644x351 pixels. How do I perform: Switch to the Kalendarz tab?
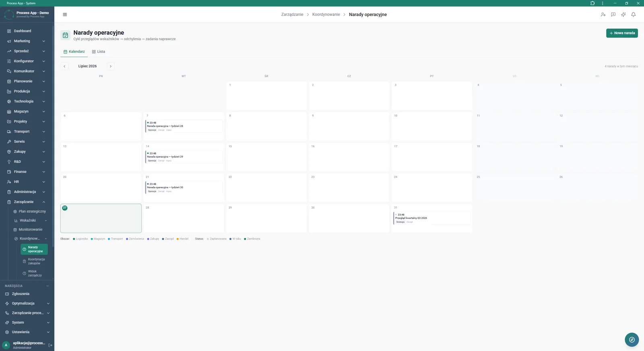click(x=74, y=51)
